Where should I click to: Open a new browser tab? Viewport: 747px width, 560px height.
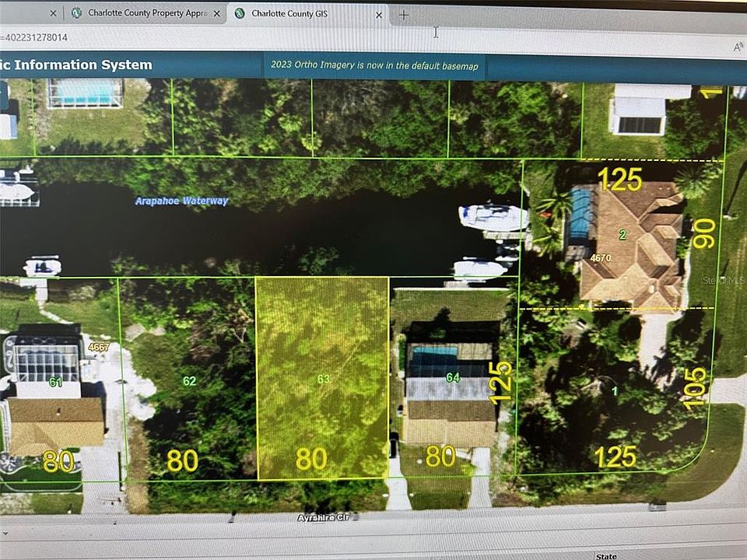404,16
